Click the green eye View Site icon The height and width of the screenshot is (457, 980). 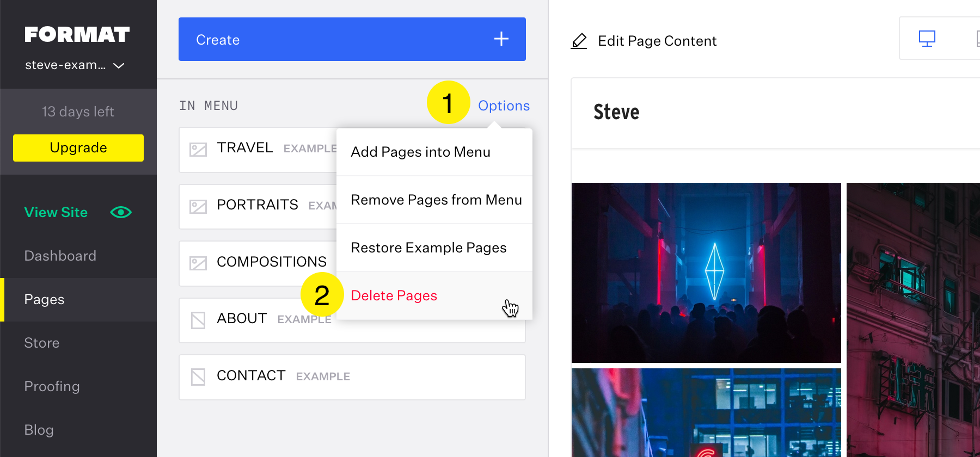click(121, 212)
